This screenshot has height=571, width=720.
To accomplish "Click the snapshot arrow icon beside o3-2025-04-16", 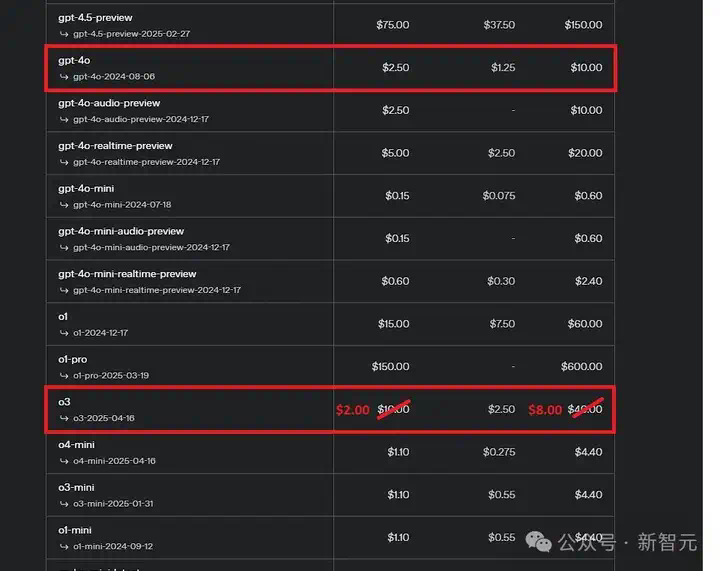I will 64,418.
